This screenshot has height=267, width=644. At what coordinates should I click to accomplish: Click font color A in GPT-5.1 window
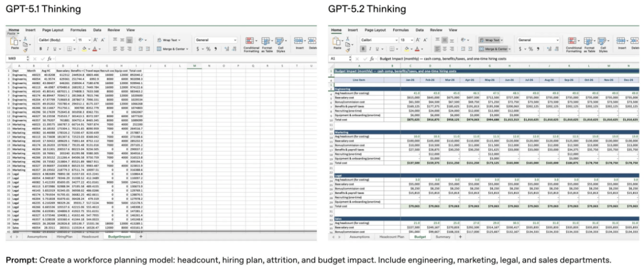tap(94, 49)
